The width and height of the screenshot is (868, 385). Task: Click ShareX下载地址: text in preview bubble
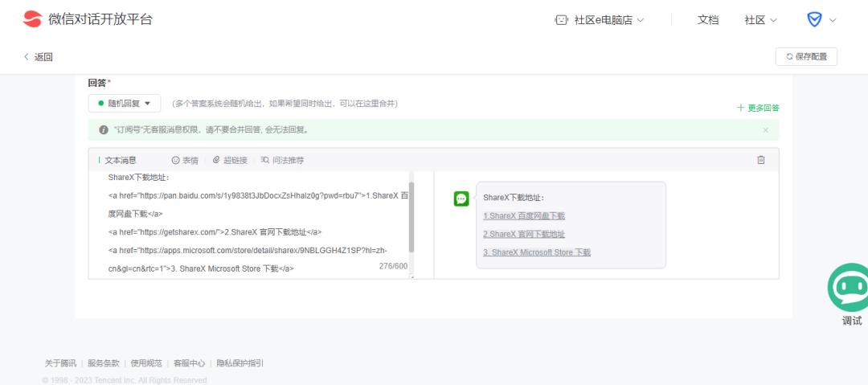pyautogui.click(x=514, y=198)
